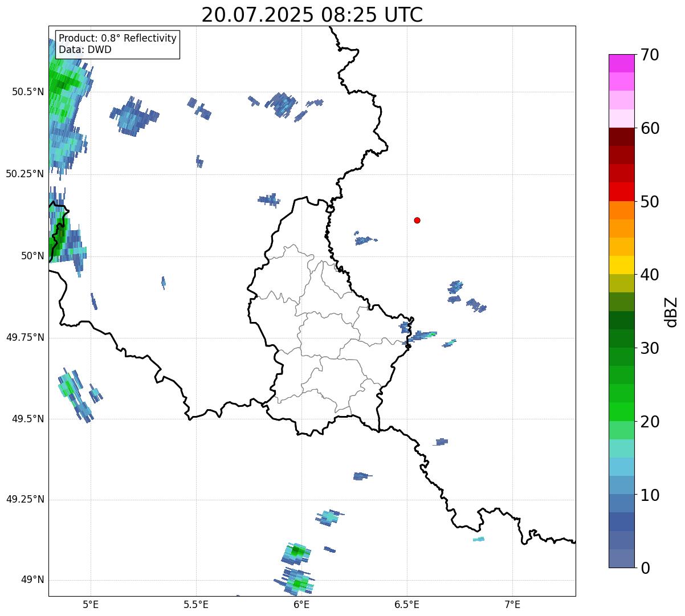The image size is (685, 616).
Task: Click the bright green colorbar segment above 20
Action: (622, 412)
